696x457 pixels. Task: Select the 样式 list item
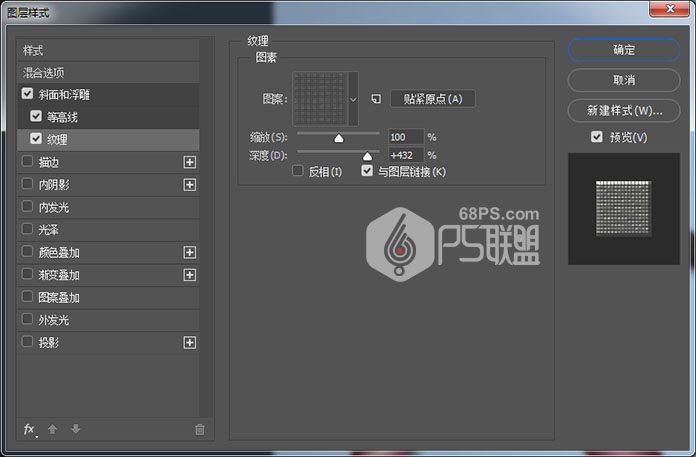tap(108, 50)
